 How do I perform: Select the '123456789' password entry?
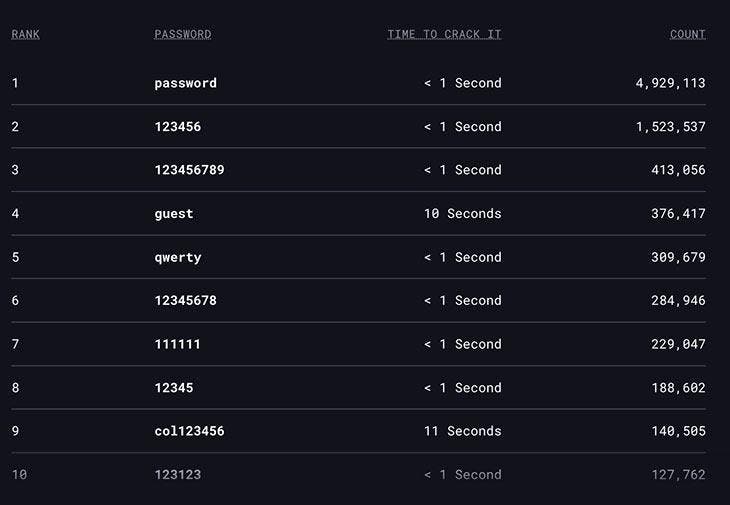(x=189, y=170)
